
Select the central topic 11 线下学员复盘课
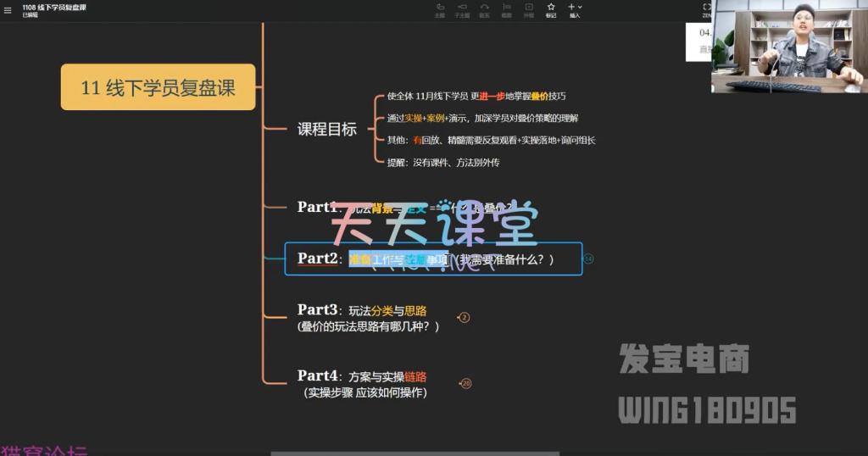[158, 87]
